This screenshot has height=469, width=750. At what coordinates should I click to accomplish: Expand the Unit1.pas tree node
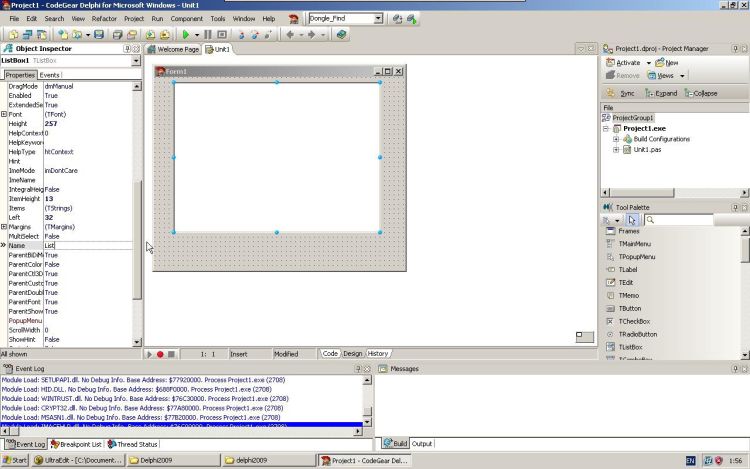pyautogui.click(x=616, y=150)
